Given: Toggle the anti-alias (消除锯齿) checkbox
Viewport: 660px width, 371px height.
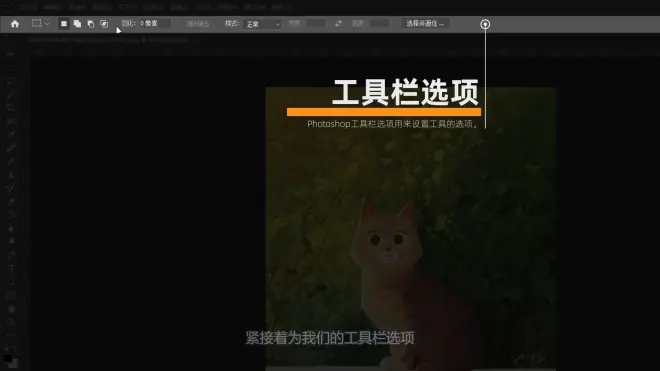Looking at the screenshot, I should pyautogui.click(x=197, y=24).
